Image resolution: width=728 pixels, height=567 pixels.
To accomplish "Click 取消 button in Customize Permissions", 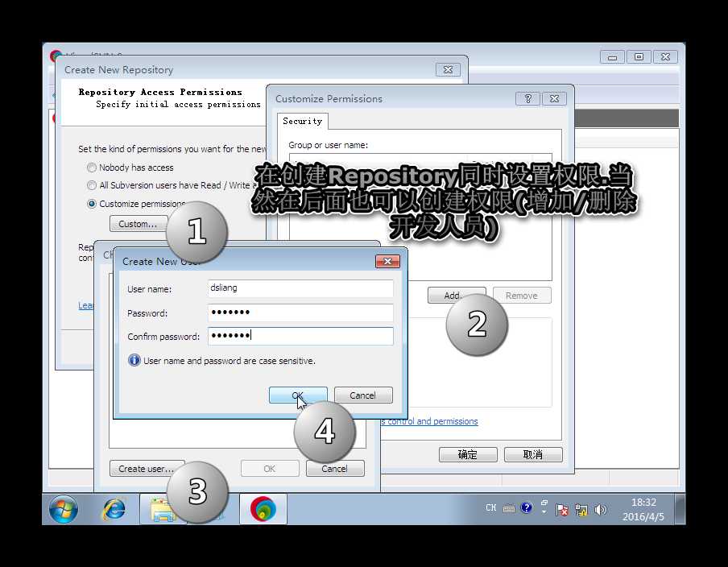I will [x=533, y=454].
